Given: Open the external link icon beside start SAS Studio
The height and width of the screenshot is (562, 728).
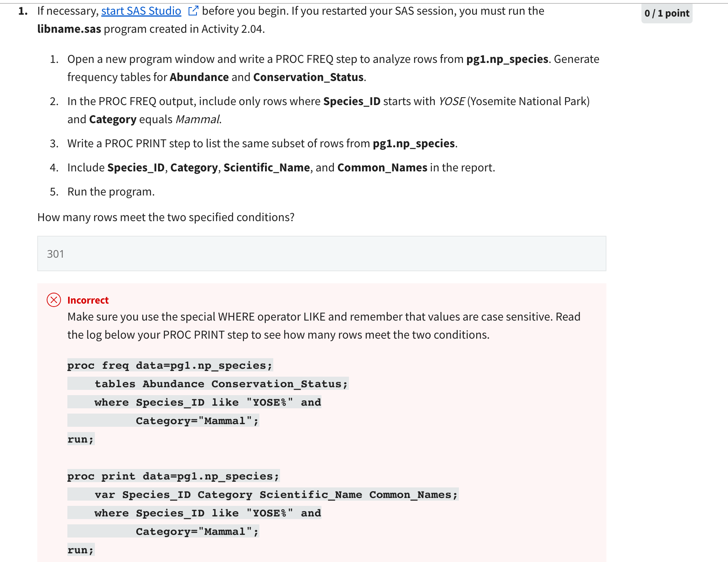Looking at the screenshot, I should point(193,11).
